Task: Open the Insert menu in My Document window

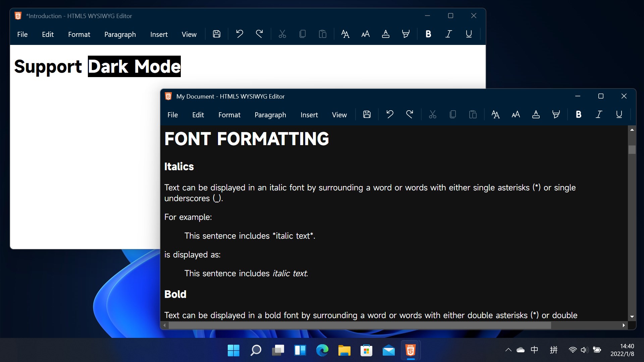Action: tap(309, 115)
